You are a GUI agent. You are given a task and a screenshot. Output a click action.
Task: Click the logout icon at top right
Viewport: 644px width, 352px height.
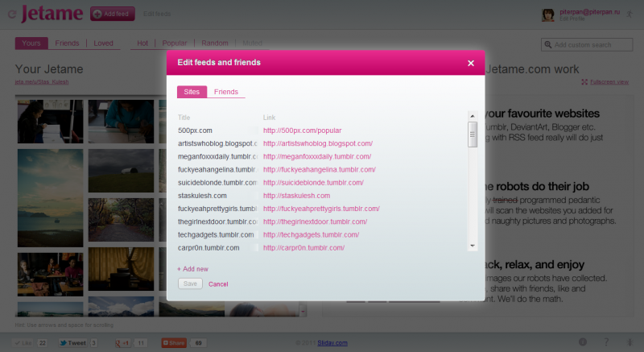[x=630, y=14]
